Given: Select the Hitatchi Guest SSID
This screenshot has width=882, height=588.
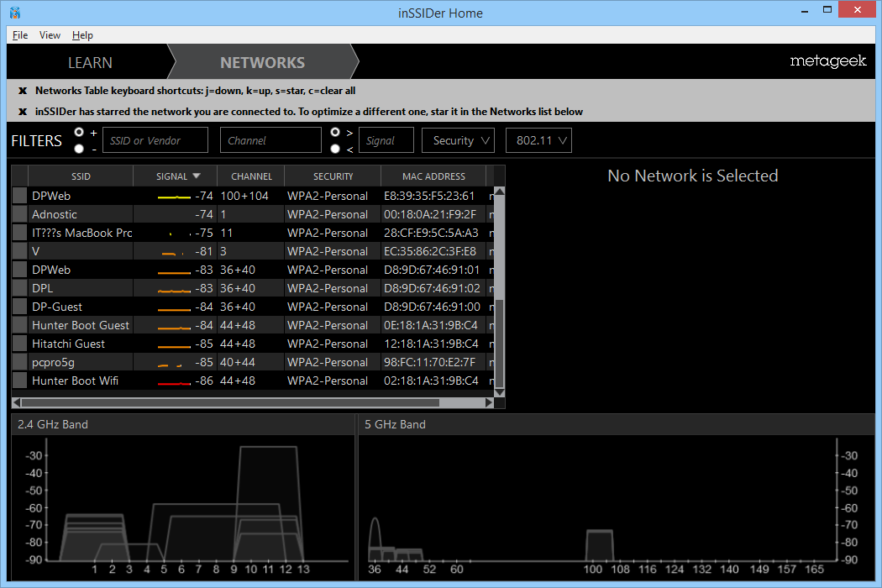Looking at the screenshot, I should click(x=68, y=344).
